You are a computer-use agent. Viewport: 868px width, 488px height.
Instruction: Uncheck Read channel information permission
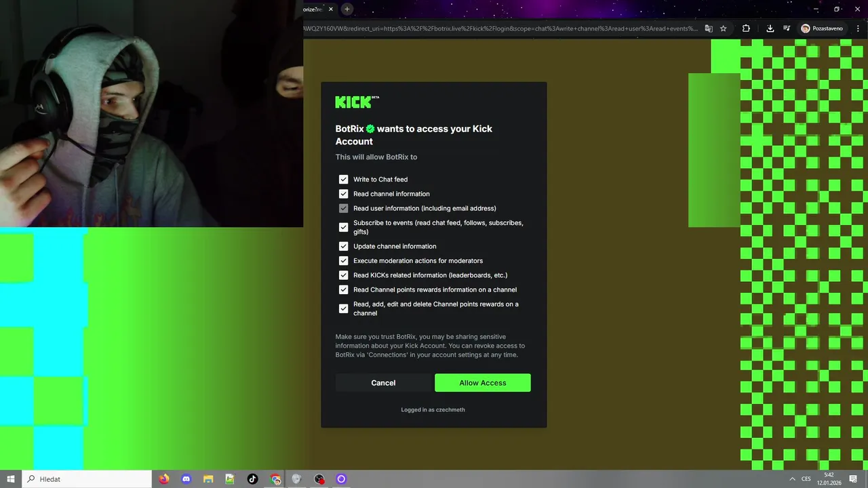click(343, 194)
